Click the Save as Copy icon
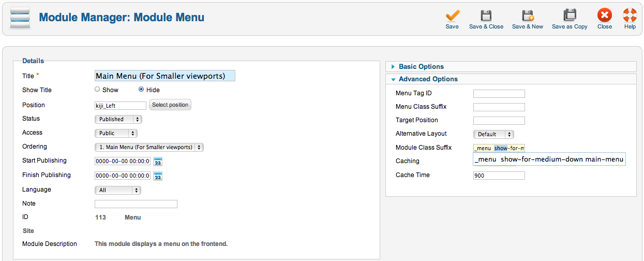Image resolution: width=644 pixels, height=261 pixels. 570,15
